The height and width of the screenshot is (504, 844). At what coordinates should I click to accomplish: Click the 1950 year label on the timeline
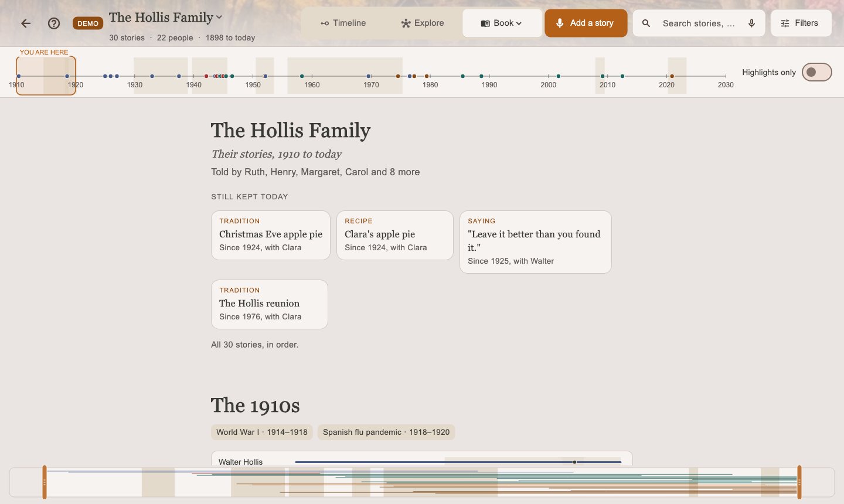(x=253, y=85)
